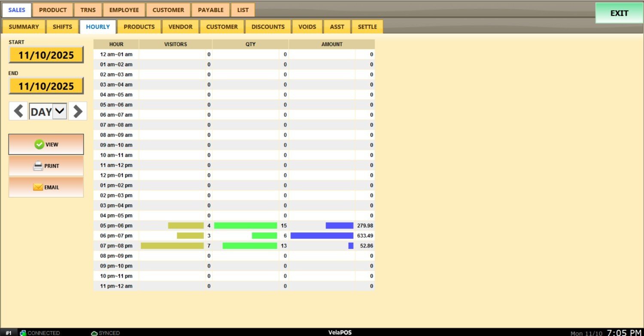Open the End date picker
This screenshot has height=336, width=644.
pyautogui.click(x=46, y=86)
